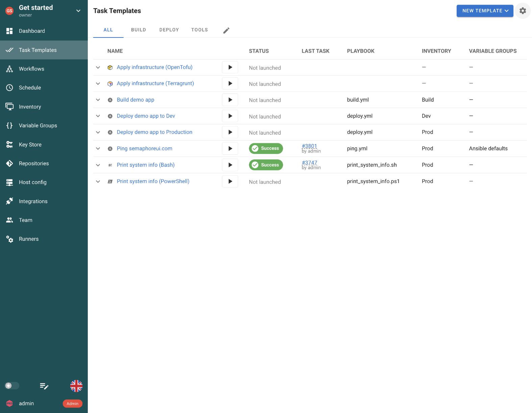
Task: Open Host config in sidebar
Action: click(x=44, y=182)
